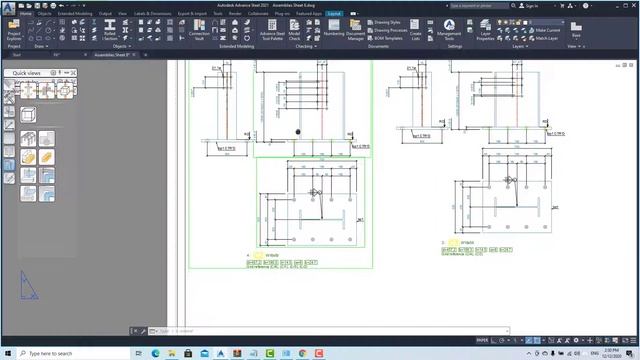Click the circle tool in Draw panel
The image size is (640, 360).
(48, 30)
